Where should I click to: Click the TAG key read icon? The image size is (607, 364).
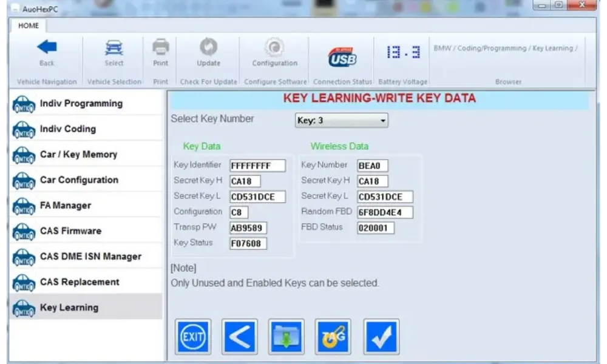[333, 337]
